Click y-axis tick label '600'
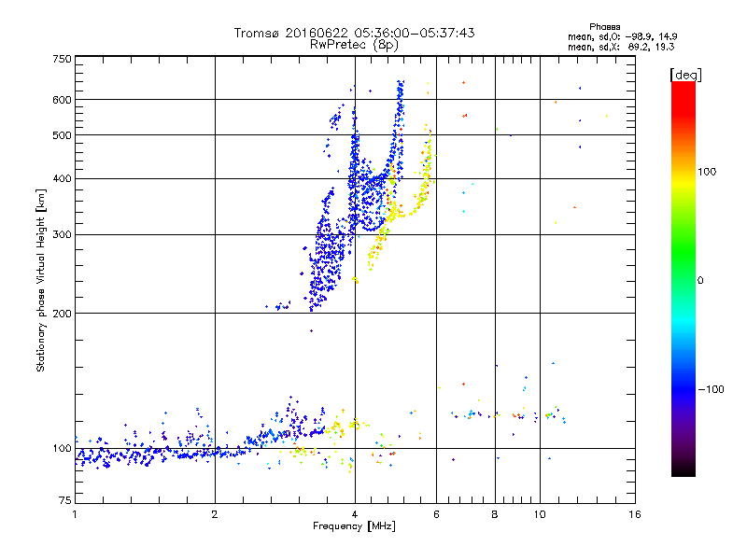The image size is (747, 560). 62,100
